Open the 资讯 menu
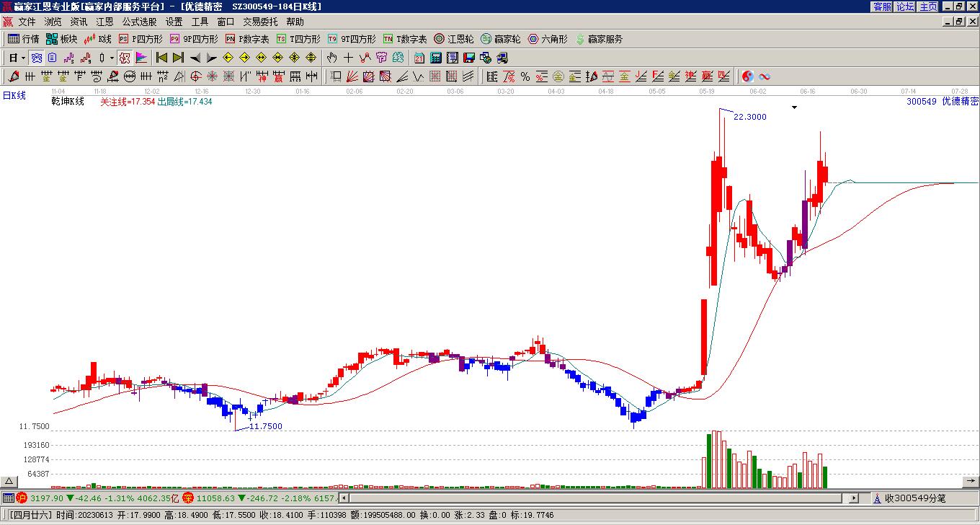 [x=79, y=22]
